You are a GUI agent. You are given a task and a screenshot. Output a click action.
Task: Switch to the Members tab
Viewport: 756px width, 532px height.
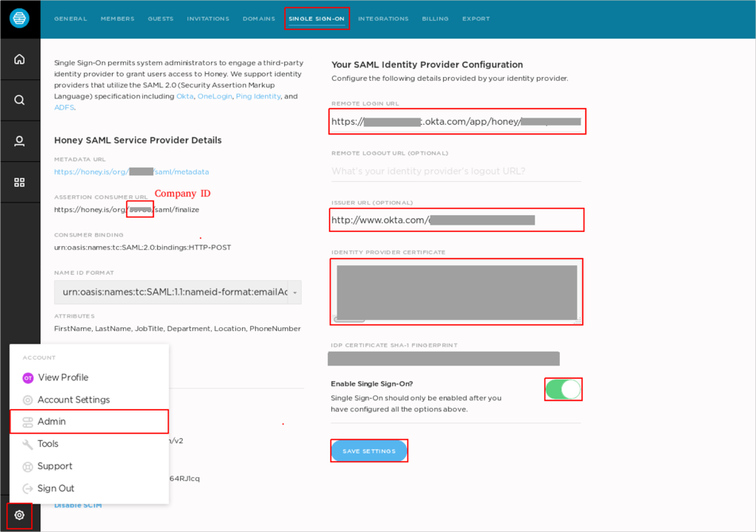(118, 19)
